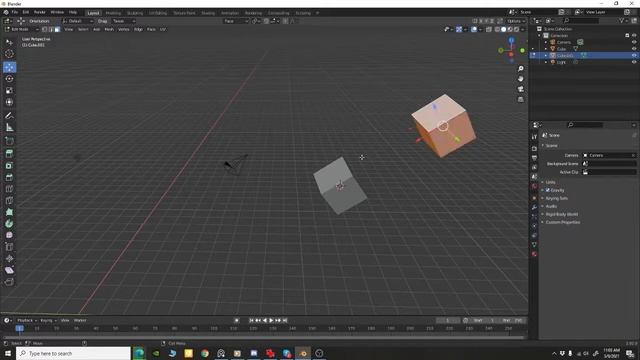Toggle X-ray display in the viewport header
The image size is (640, 360).
click(x=489, y=29)
